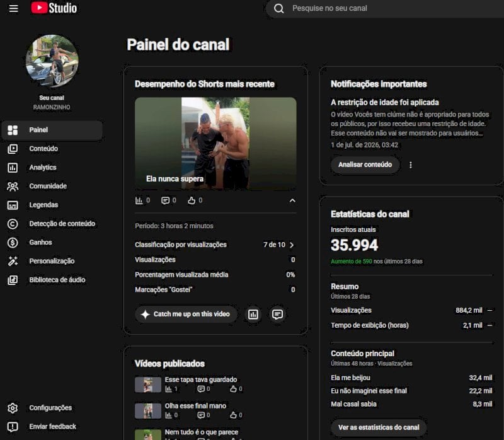The width and height of the screenshot is (504, 440).
Task: Open the Conteúdo sidebar icon
Action: point(13,149)
